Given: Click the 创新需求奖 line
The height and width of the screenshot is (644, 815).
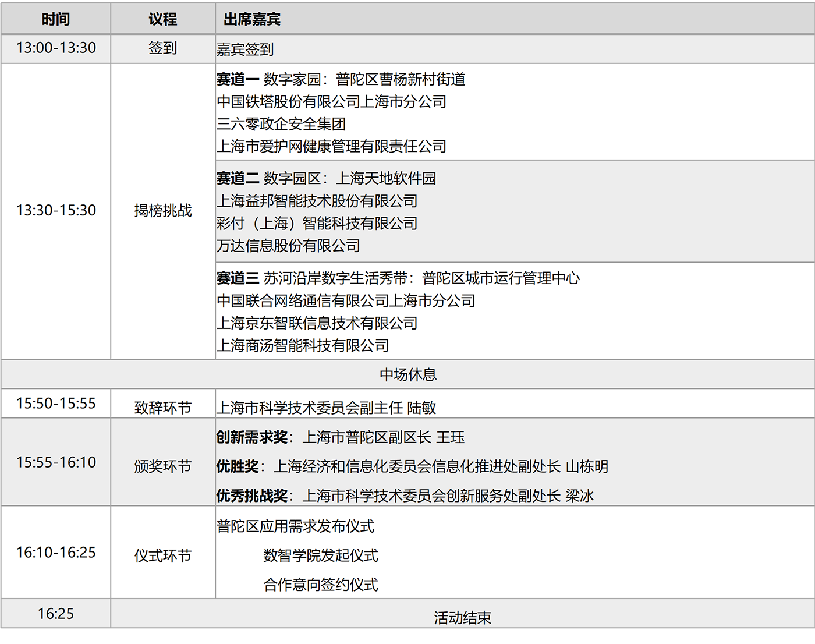Looking at the screenshot, I should [341, 437].
